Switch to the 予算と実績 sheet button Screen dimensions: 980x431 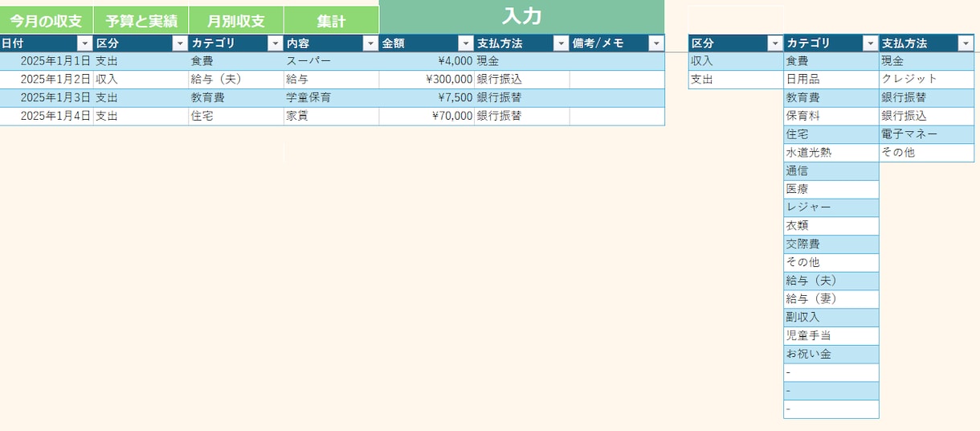tap(141, 20)
